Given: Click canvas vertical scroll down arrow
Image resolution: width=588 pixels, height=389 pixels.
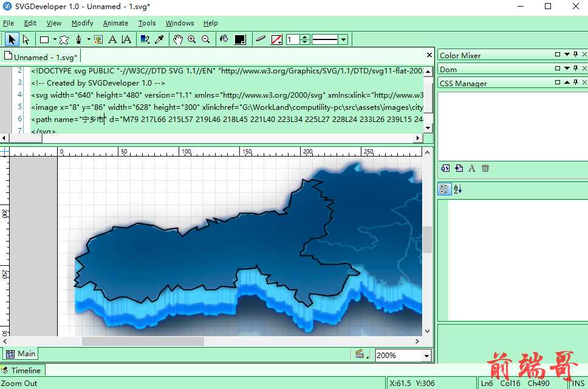Looking at the screenshot, I should coord(427,331).
